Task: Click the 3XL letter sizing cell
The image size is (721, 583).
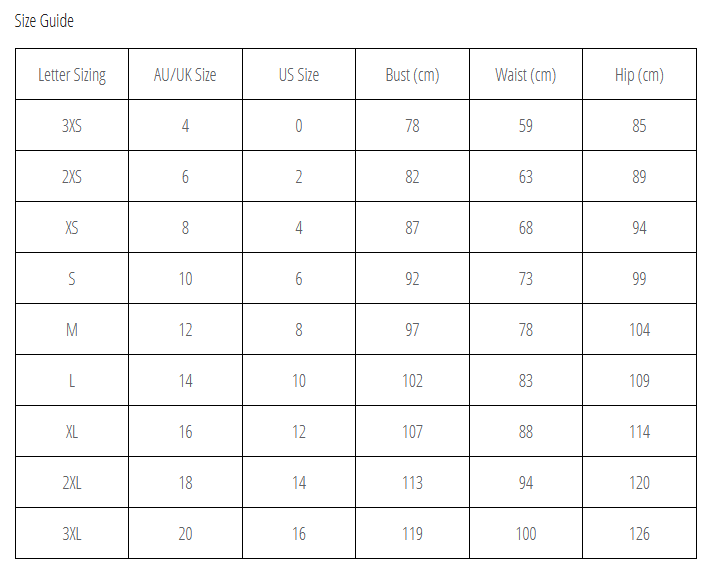Action: tap(72, 534)
